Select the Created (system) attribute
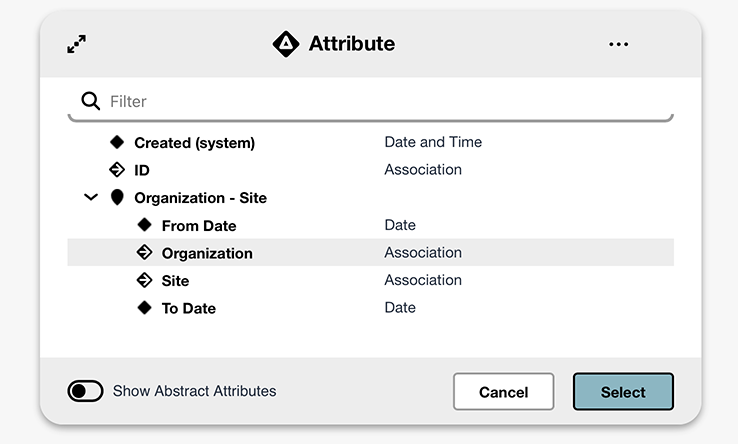738x444 pixels. point(194,143)
